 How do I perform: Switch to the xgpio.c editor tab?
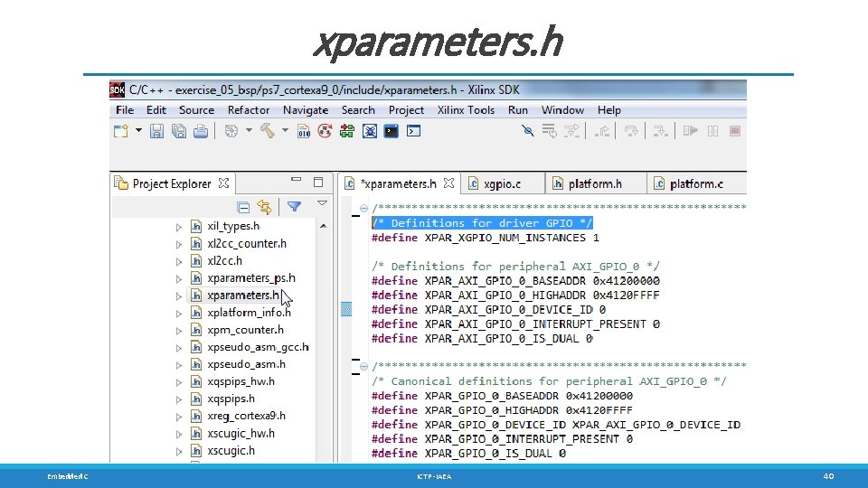point(503,183)
